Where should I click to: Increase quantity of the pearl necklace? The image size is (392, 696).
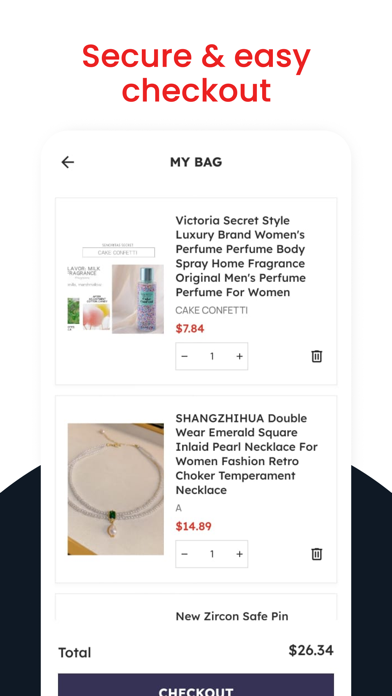(x=239, y=554)
